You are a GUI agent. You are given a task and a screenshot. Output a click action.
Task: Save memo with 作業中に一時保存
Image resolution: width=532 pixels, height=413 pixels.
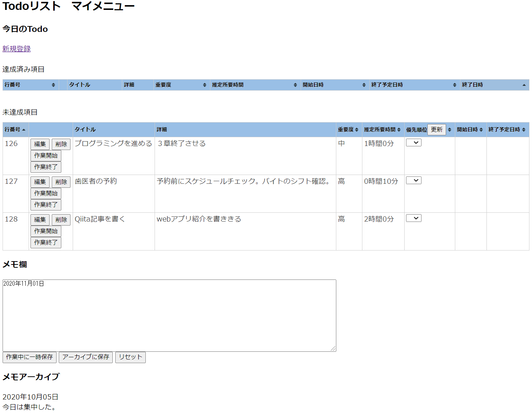pyautogui.click(x=29, y=357)
